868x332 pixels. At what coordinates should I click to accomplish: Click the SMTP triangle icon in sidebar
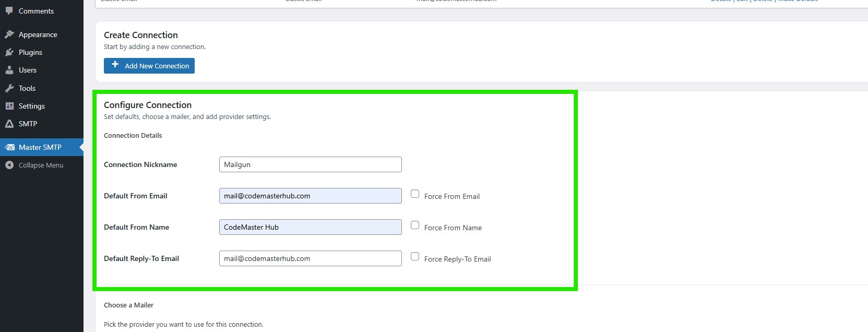(9, 124)
